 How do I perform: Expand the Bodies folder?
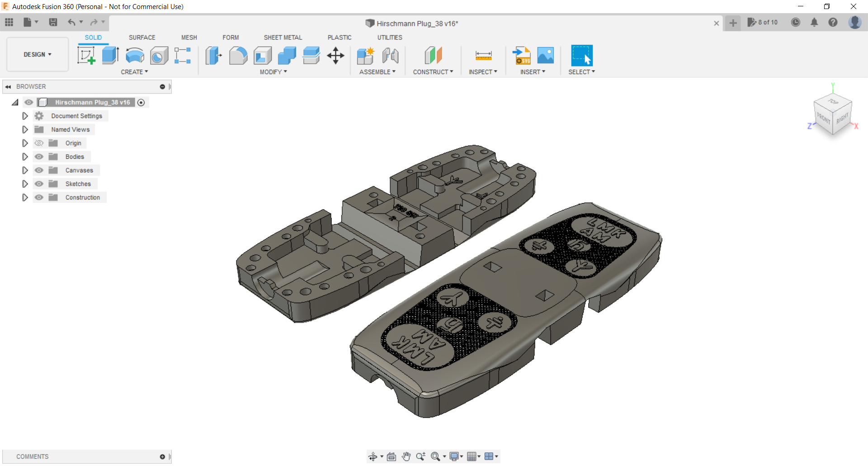tap(25, 157)
